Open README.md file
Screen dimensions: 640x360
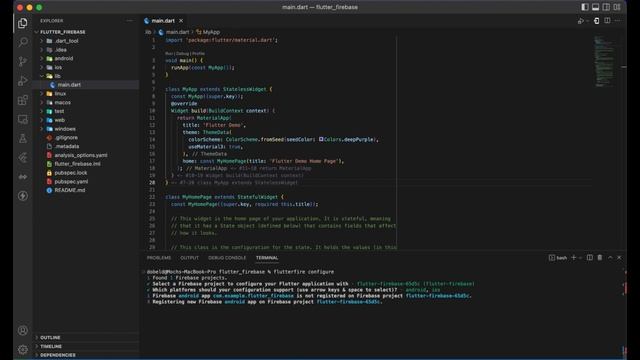[x=70, y=190]
